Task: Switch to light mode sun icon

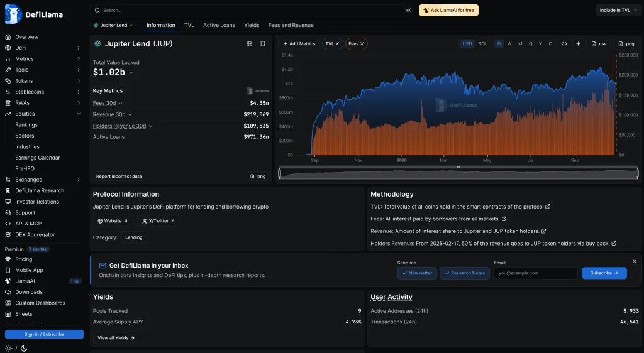Action: pyautogui.click(x=8, y=349)
